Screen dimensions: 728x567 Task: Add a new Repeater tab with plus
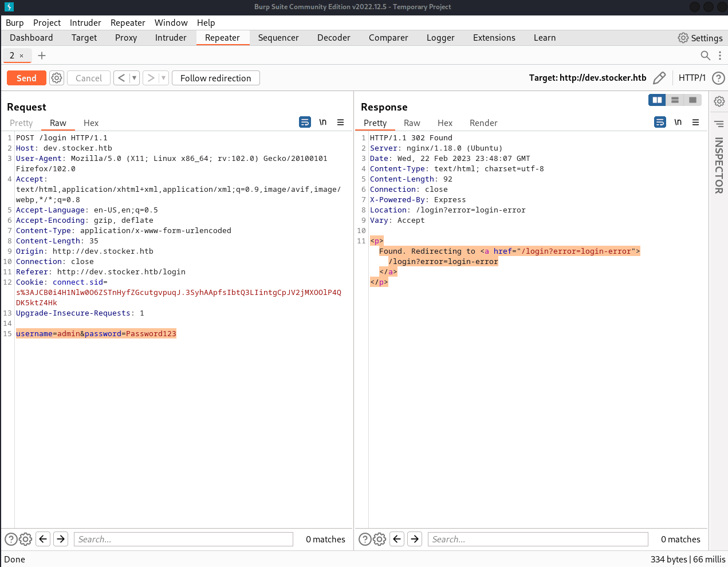42,56
